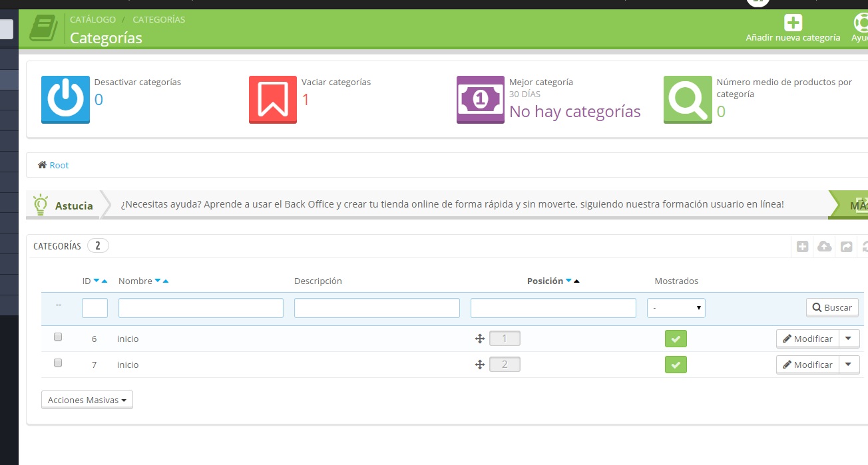The image size is (868, 465).
Task: Click the Añadir nueva categoría plus icon
Action: tap(793, 23)
